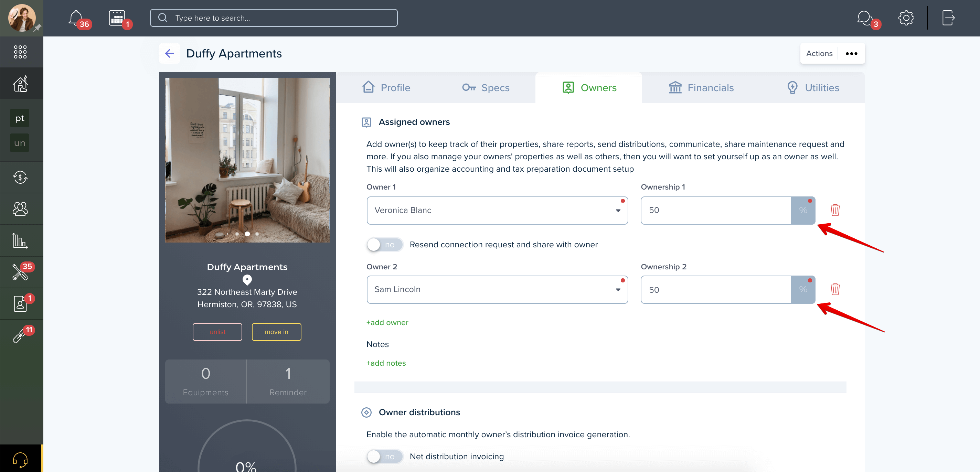The width and height of the screenshot is (980, 472).
Task: Open the contacts people icon in sidebar
Action: point(20,209)
